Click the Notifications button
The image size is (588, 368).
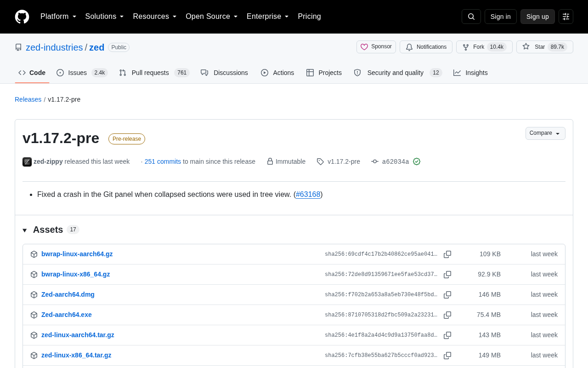tap(426, 47)
